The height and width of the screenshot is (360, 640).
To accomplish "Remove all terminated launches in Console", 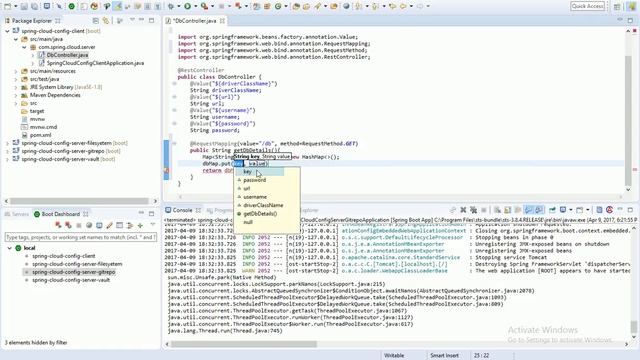I will [473, 210].
